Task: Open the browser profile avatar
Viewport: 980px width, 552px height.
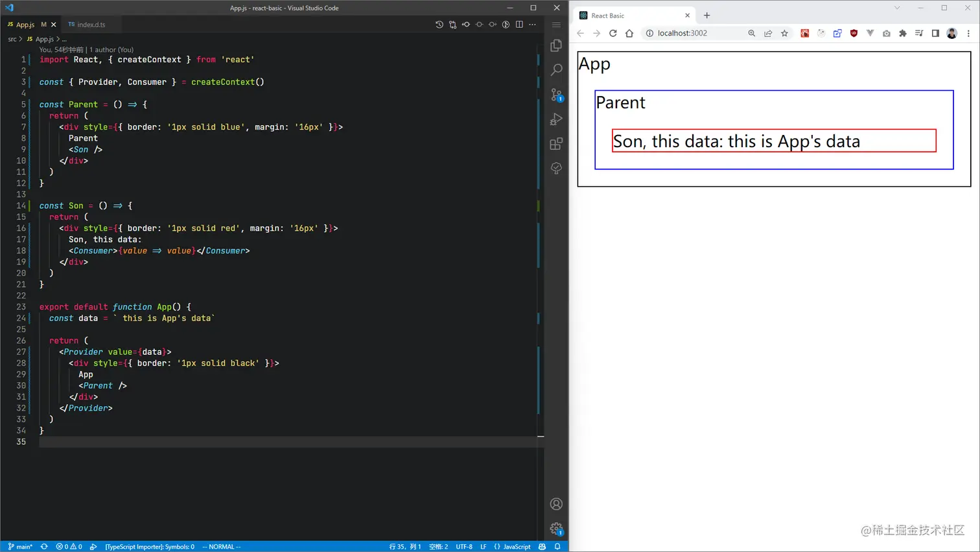Action: (952, 33)
